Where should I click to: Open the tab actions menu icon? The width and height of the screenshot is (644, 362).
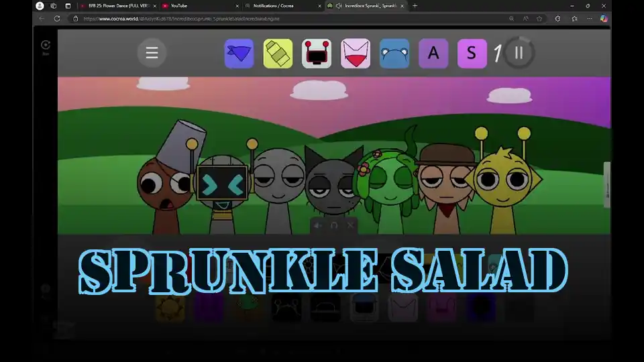[68, 6]
